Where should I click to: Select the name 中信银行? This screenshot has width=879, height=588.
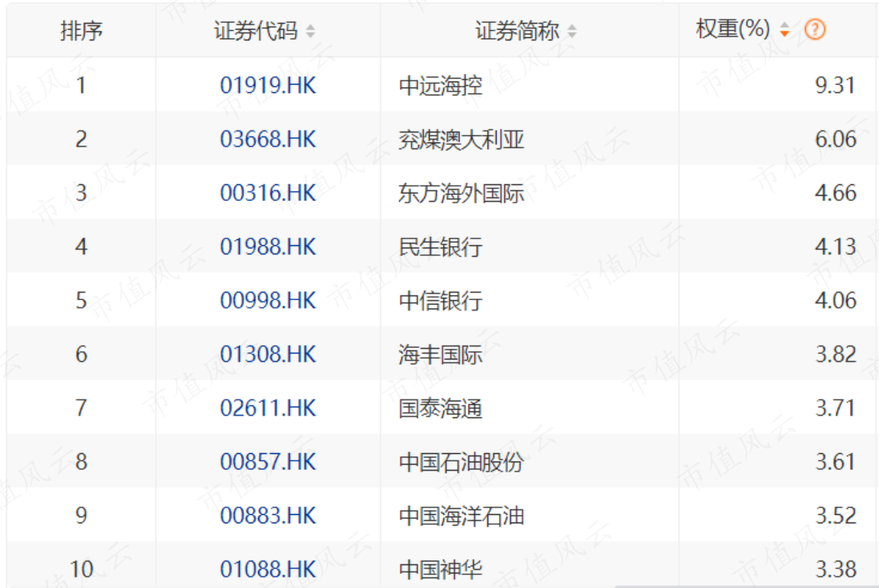tap(440, 301)
